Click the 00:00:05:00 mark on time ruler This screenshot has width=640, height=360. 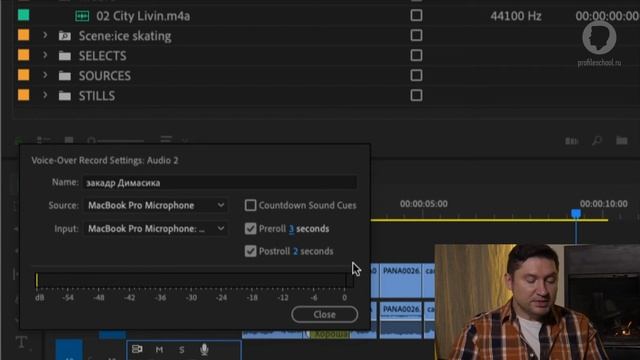[x=424, y=204]
